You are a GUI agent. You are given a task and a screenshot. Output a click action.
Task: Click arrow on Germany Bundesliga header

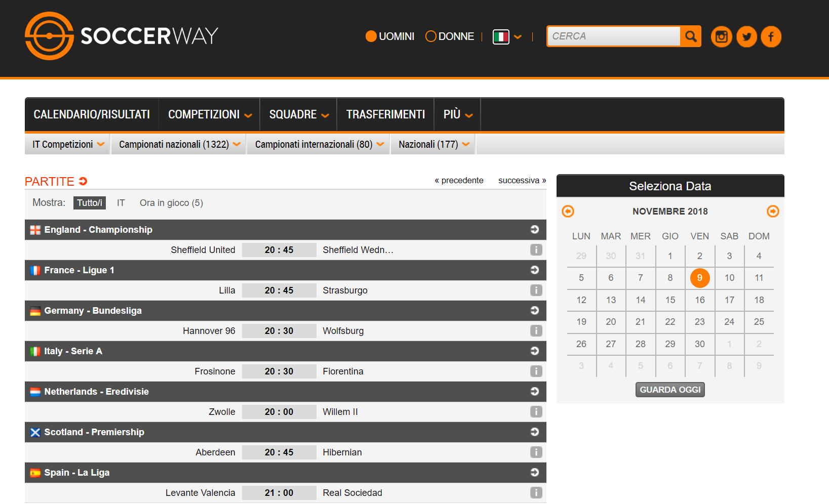[x=535, y=310]
